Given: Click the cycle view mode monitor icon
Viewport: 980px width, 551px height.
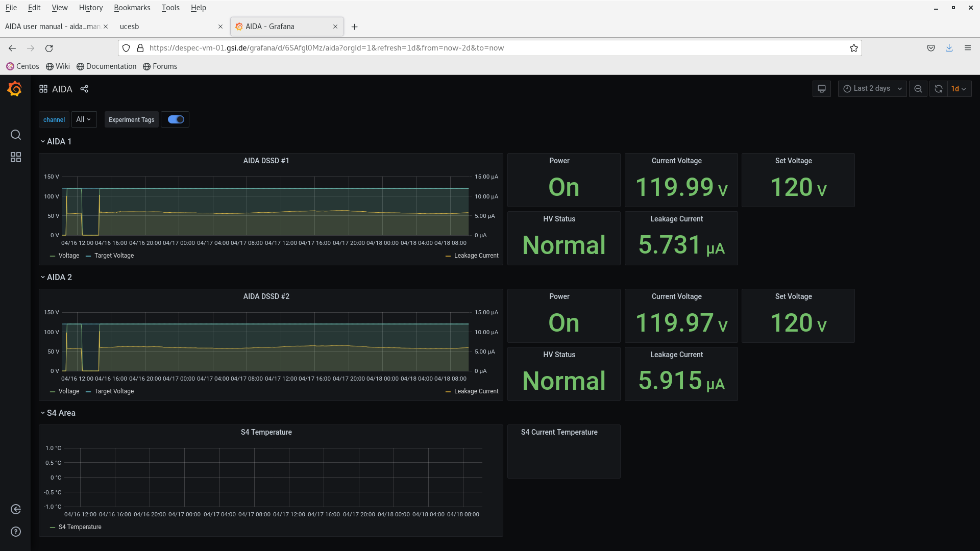Looking at the screenshot, I should (x=821, y=89).
